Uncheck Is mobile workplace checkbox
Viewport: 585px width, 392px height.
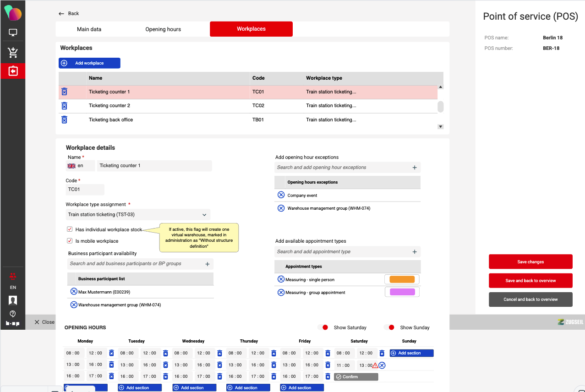pyautogui.click(x=70, y=241)
